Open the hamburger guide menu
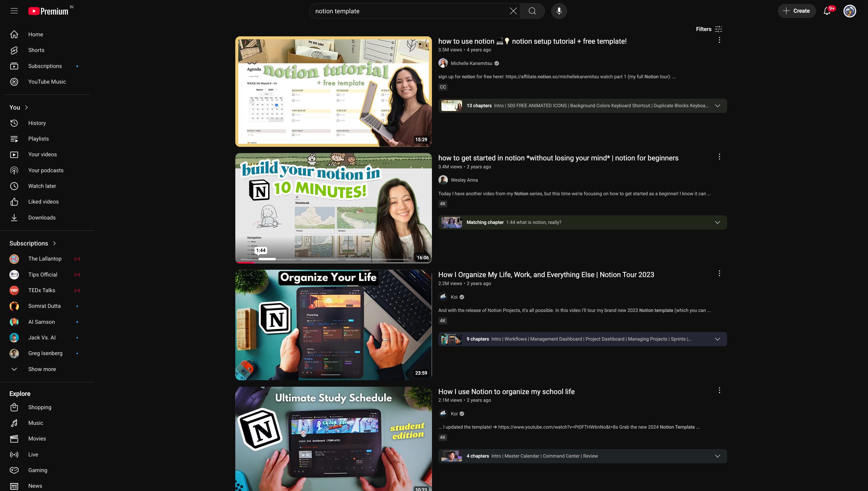The image size is (868, 491). (14, 11)
